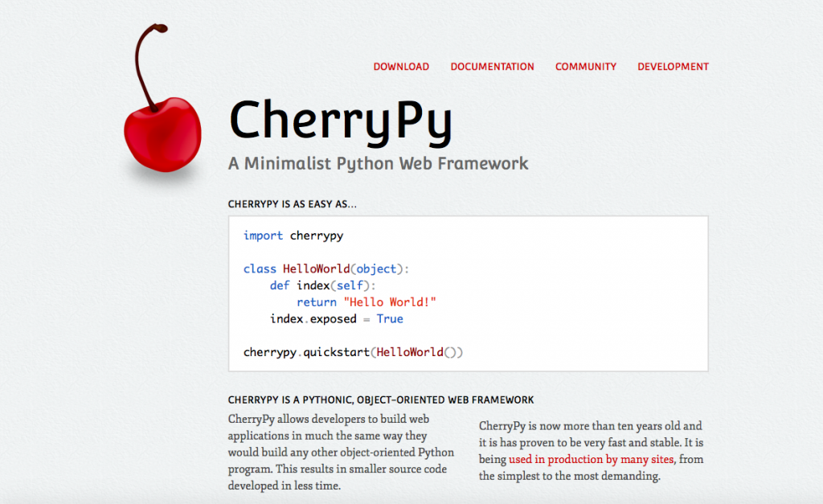Follow the 'used in production by many sites' link
Viewport: 823px width, 504px height.
592,459
